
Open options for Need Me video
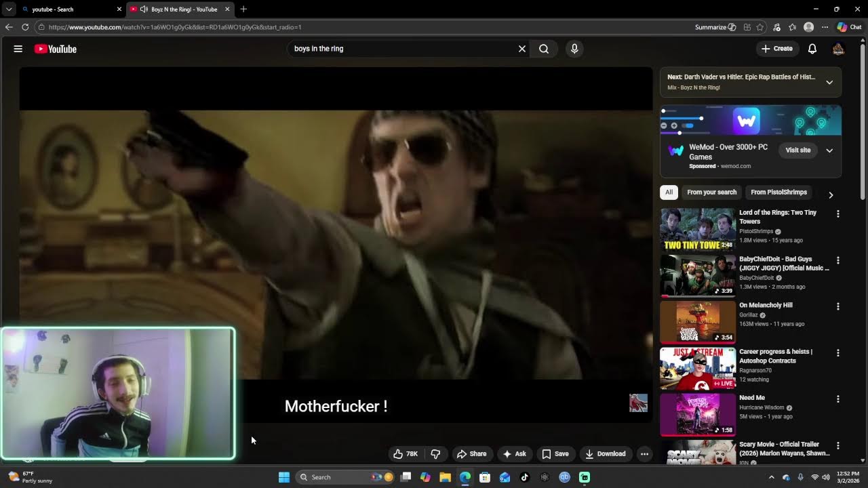[838, 399]
